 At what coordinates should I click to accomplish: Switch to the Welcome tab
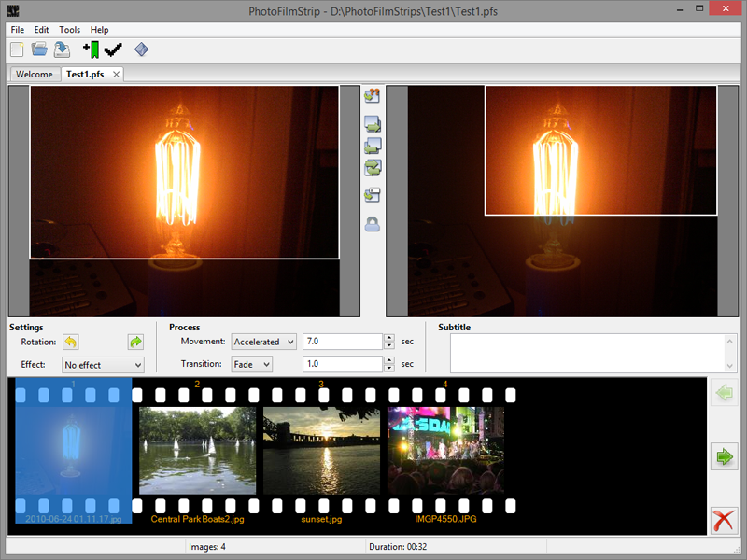[x=35, y=75]
